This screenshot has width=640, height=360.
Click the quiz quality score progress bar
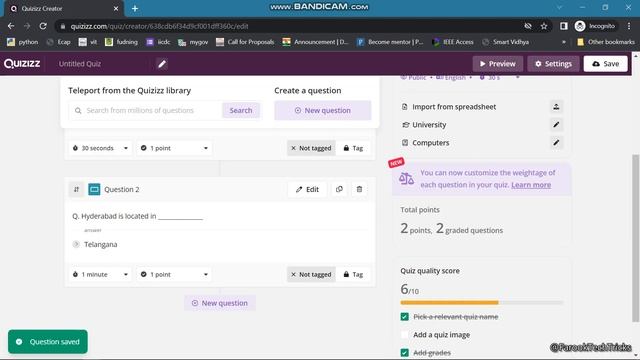pos(482,303)
